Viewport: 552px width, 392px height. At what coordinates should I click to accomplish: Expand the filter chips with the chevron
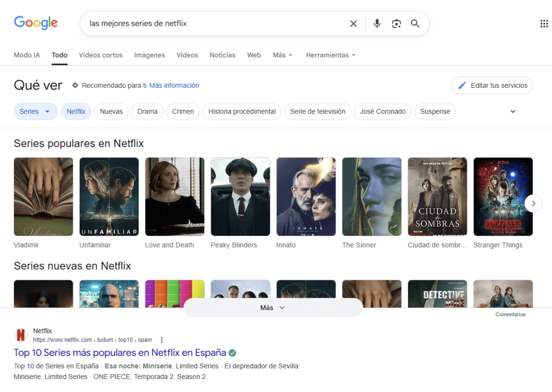(x=513, y=111)
